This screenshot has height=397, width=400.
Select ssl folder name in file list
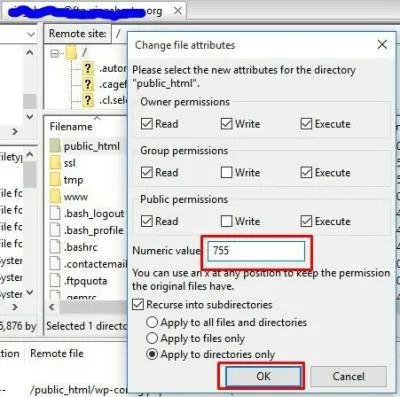pyautogui.click(x=70, y=163)
